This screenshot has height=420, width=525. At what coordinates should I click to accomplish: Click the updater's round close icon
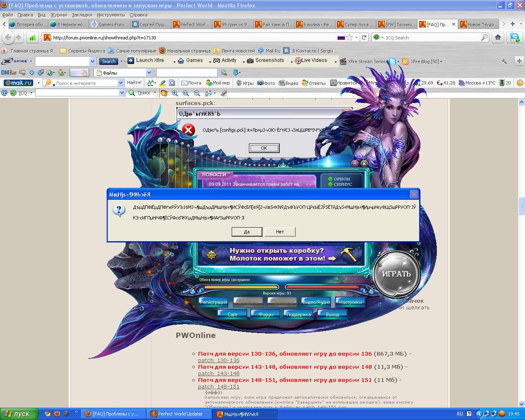[x=364, y=164]
